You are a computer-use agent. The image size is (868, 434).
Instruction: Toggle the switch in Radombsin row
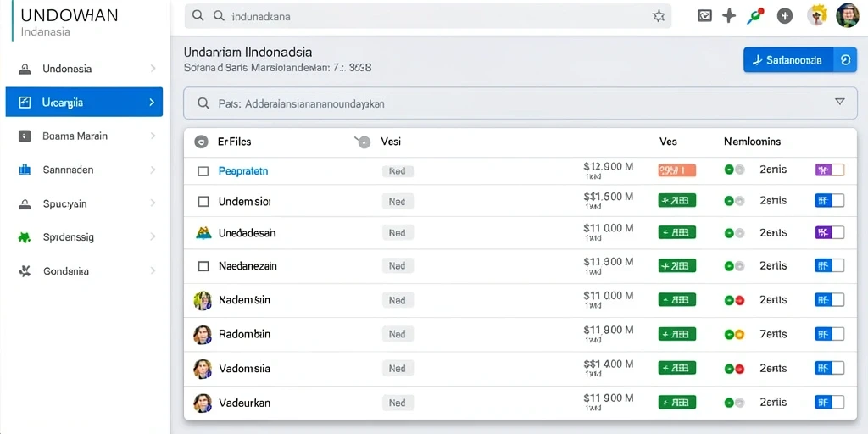click(x=829, y=334)
